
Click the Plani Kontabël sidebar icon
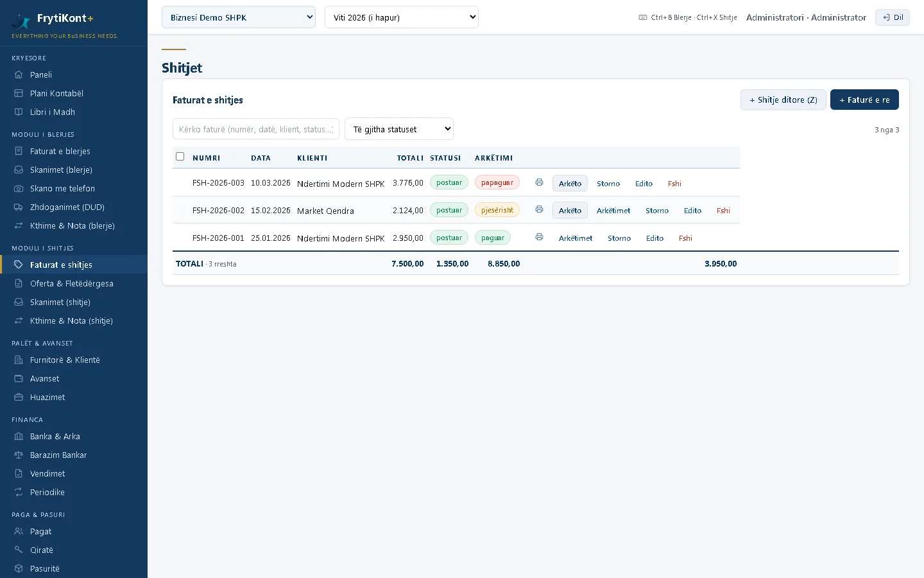click(x=19, y=93)
